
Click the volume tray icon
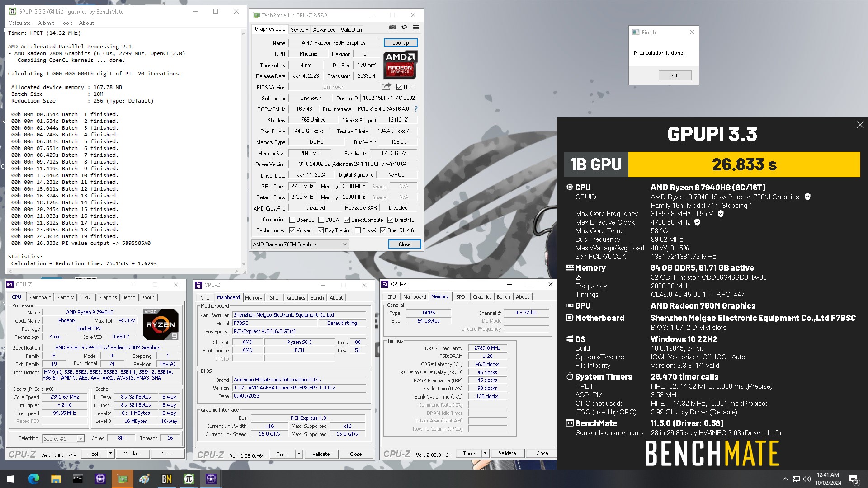807,479
